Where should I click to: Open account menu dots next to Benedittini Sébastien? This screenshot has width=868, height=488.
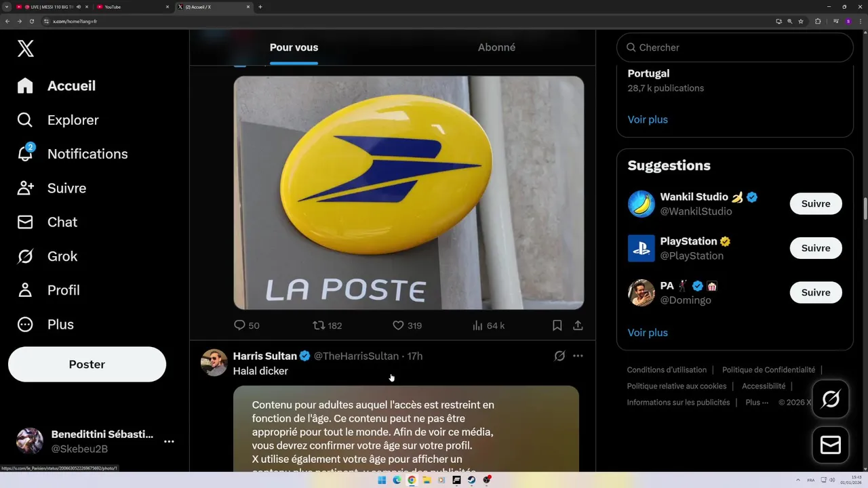click(169, 441)
